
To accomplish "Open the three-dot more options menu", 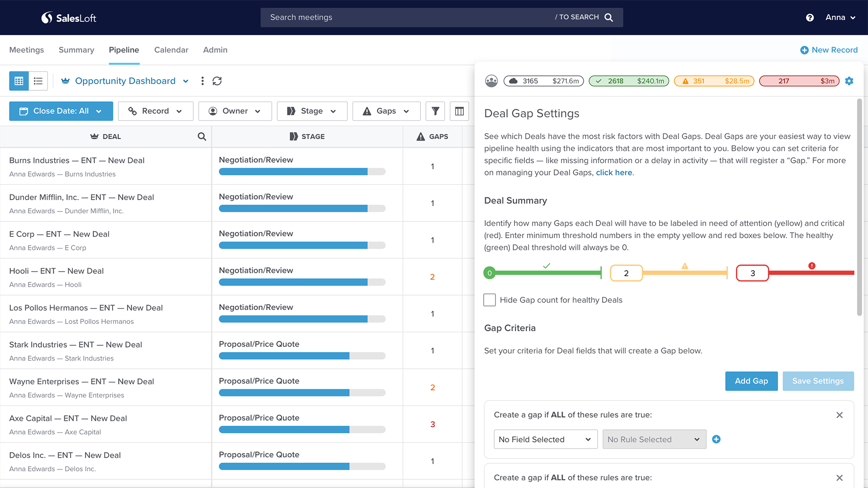I will (x=203, y=81).
